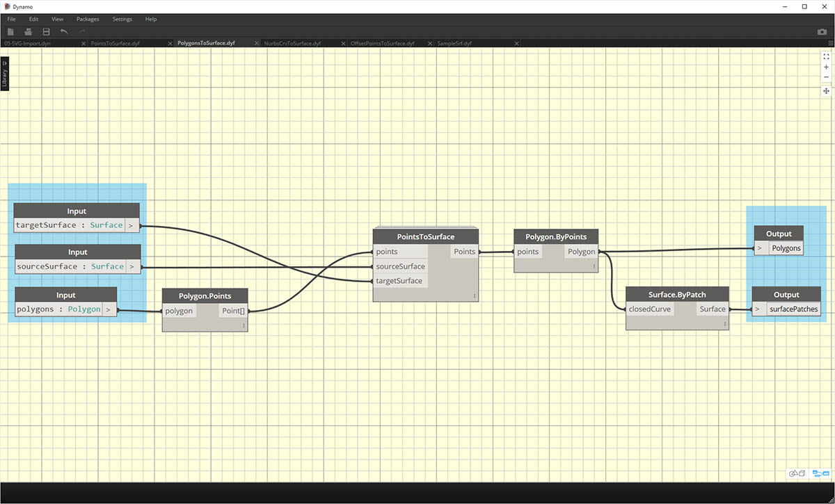835x504 pixels.
Task: Switch to 3D background preview navigation
Action: pyautogui.click(x=797, y=473)
